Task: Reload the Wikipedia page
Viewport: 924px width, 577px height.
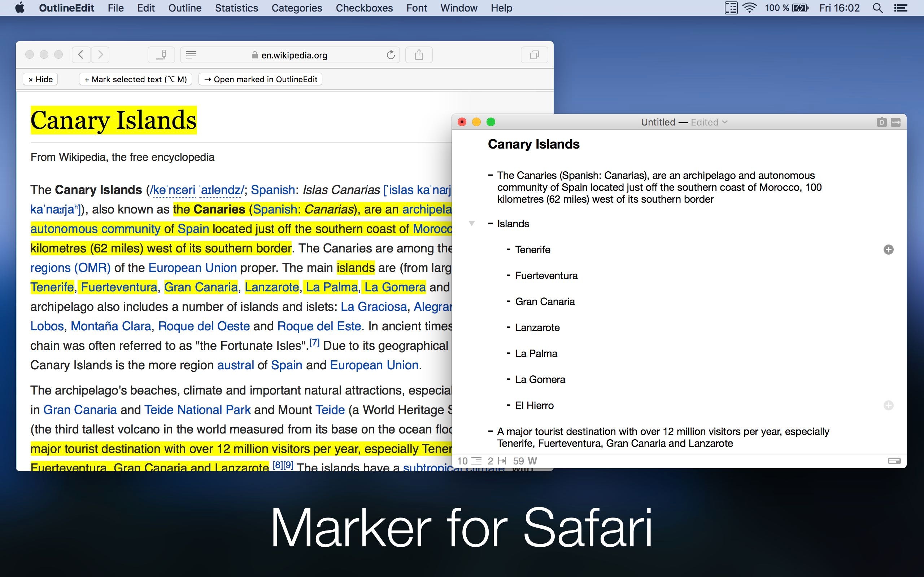Action: pyautogui.click(x=390, y=55)
